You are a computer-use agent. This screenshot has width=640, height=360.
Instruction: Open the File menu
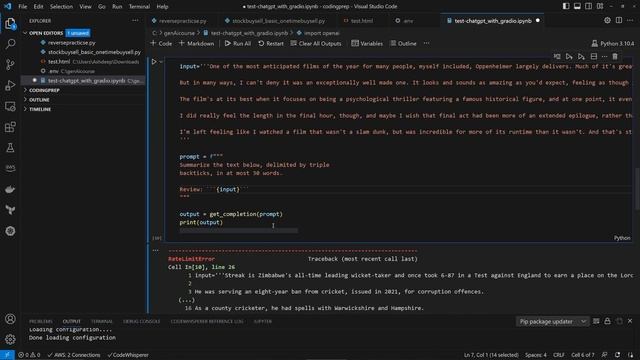[22, 7]
